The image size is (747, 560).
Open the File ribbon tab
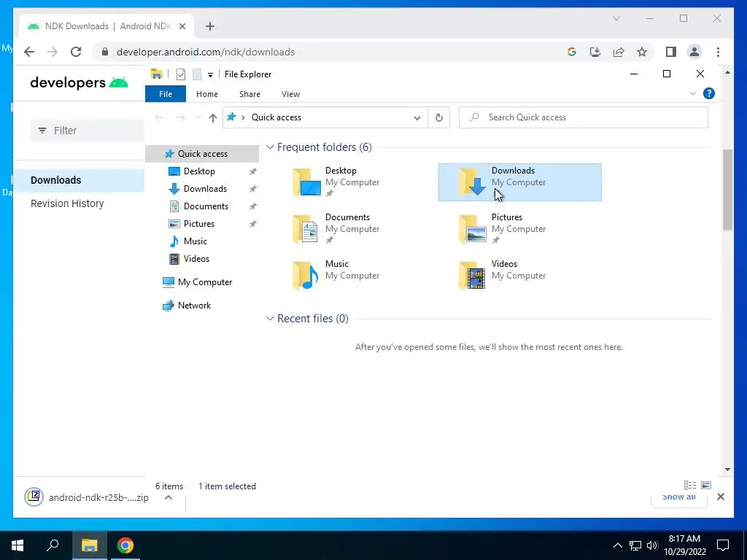pos(166,94)
